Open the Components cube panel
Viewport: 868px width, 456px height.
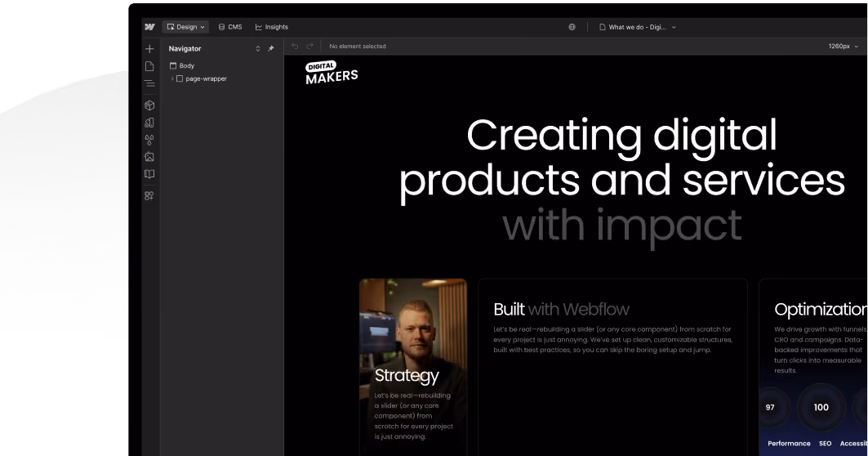coord(149,105)
